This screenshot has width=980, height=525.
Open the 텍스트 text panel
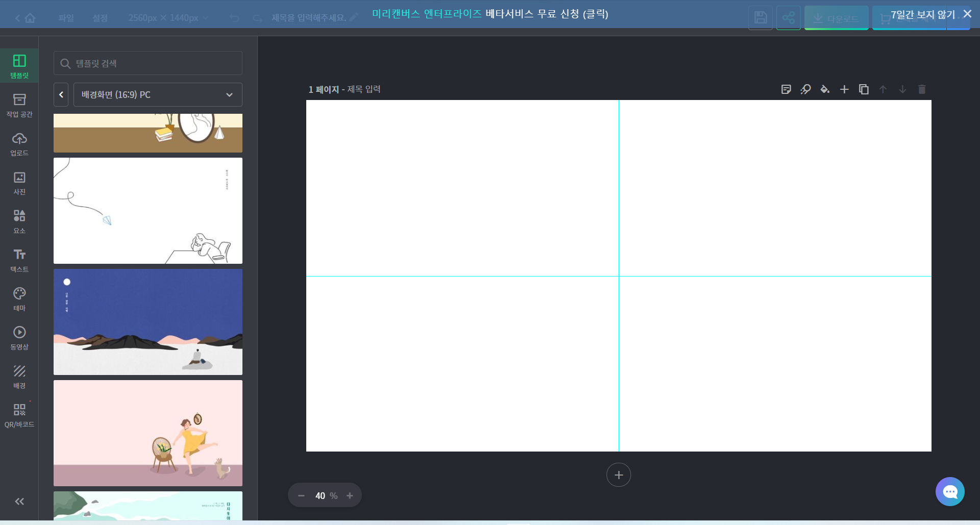[x=19, y=260]
